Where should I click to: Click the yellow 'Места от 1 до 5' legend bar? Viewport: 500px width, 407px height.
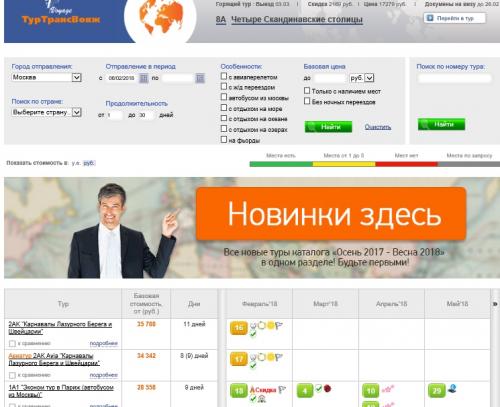pyautogui.click(x=344, y=164)
